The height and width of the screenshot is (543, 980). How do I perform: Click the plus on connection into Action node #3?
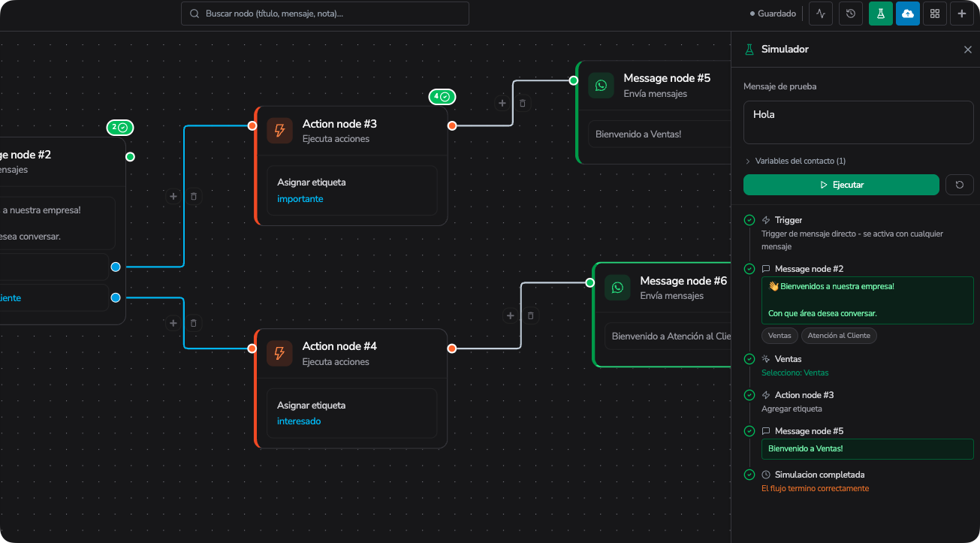(x=173, y=196)
